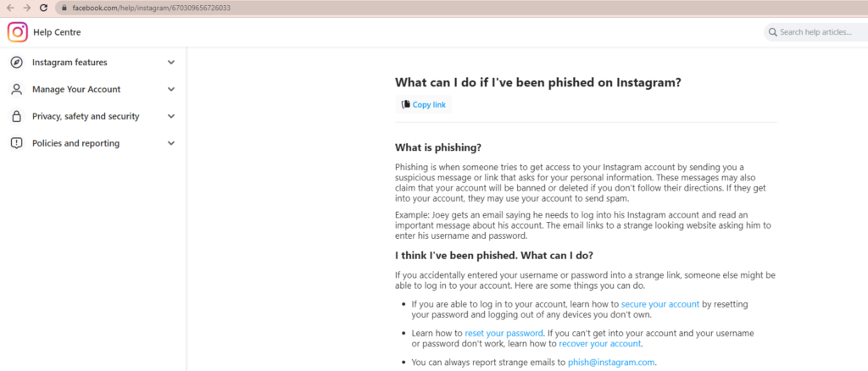Follow the reset your password link
Image resolution: width=868 pixels, height=371 pixels.
click(x=504, y=334)
